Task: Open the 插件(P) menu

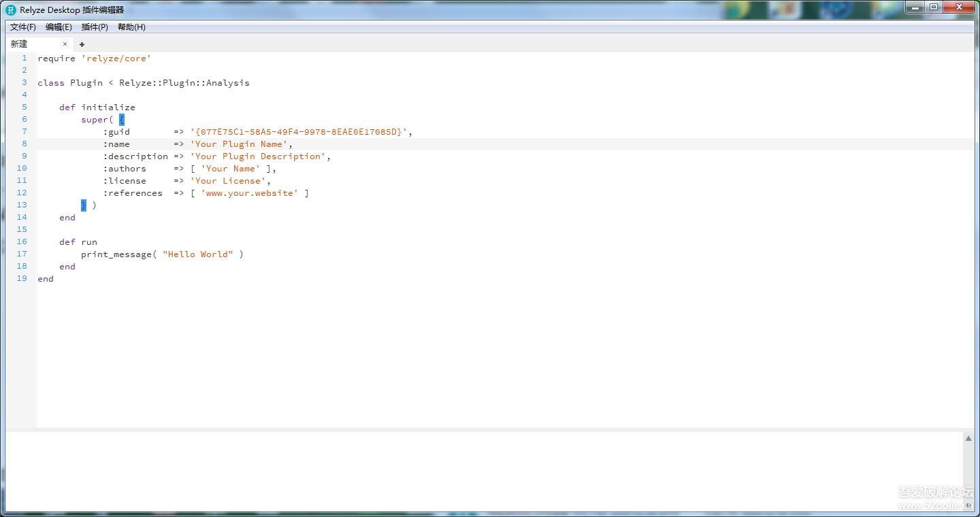Action: [95, 27]
